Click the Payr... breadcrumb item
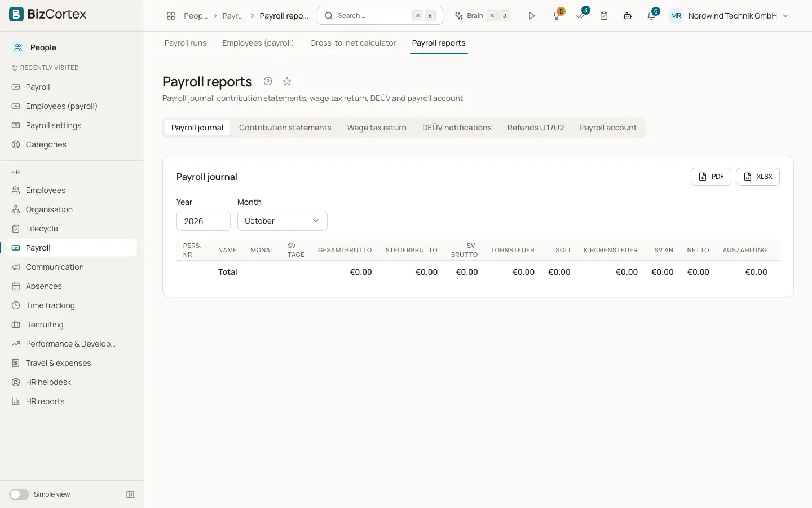This screenshot has width=812, height=508. pos(233,16)
